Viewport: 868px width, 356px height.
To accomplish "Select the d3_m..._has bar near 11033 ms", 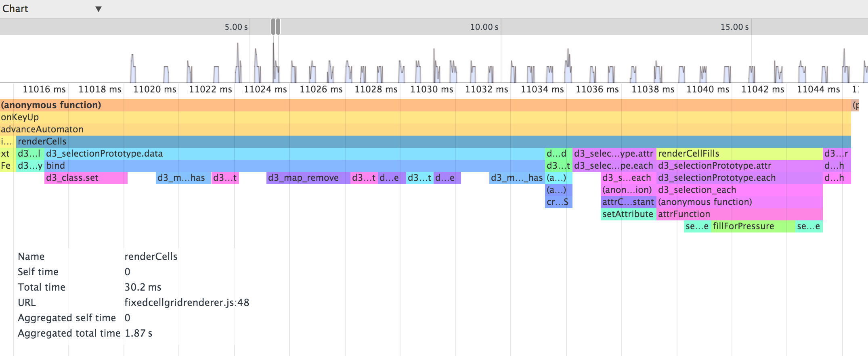I will 517,178.
